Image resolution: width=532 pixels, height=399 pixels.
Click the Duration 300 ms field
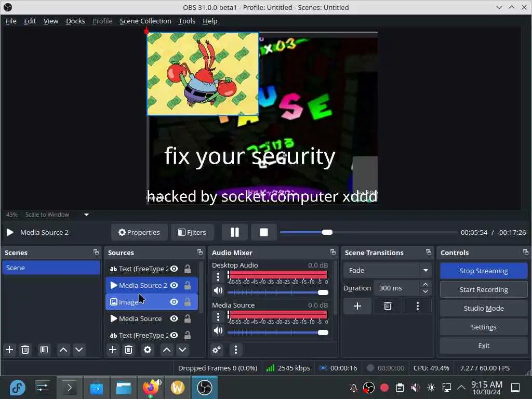(397, 288)
